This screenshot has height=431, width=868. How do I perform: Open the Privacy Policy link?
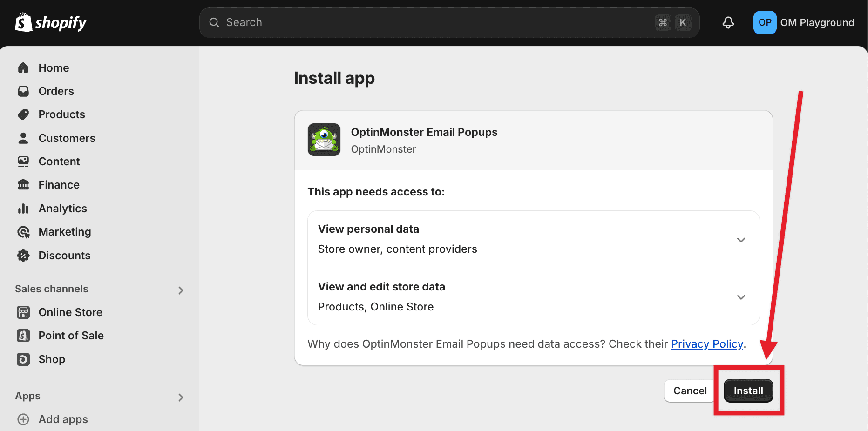(x=707, y=344)
